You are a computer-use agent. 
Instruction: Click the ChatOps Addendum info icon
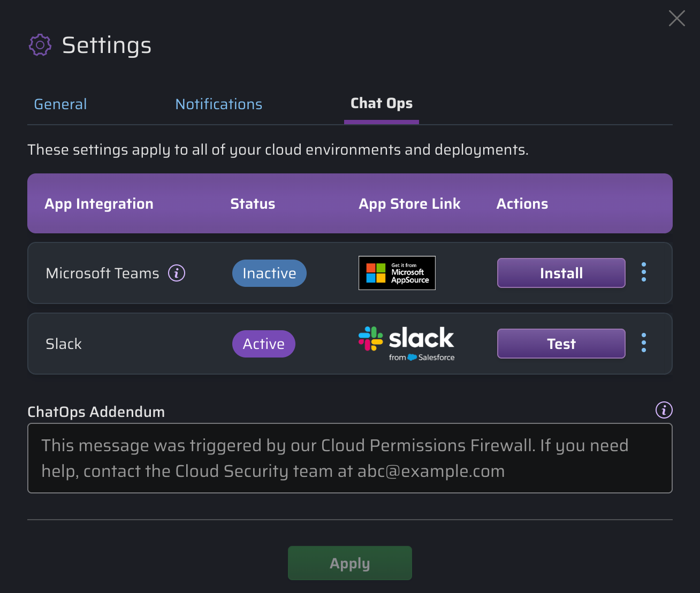[x=664, y=410]
